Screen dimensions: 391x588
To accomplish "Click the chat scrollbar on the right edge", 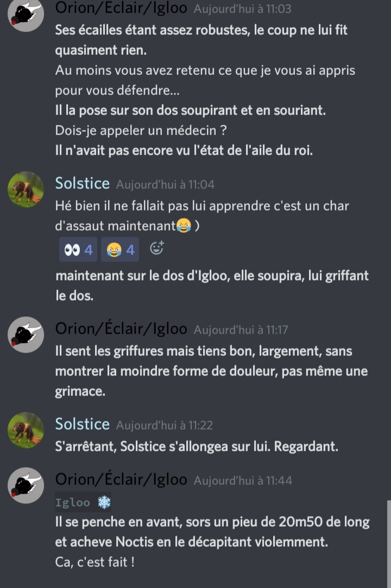I will [389, 544].
